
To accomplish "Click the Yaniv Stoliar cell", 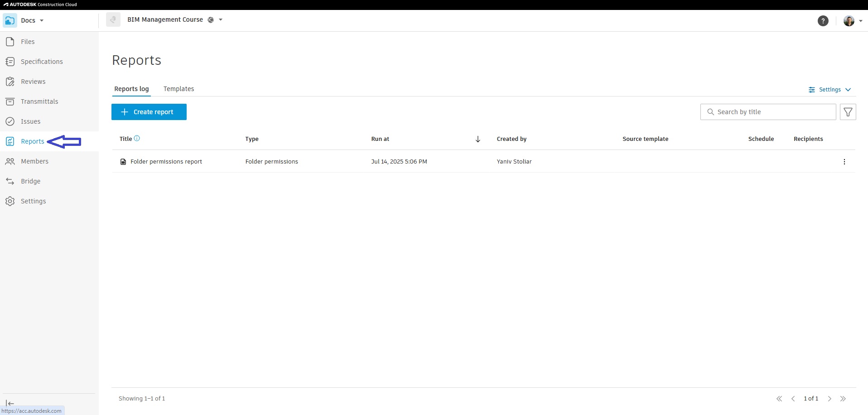I will pyautogui.click(x=514, y=162).
